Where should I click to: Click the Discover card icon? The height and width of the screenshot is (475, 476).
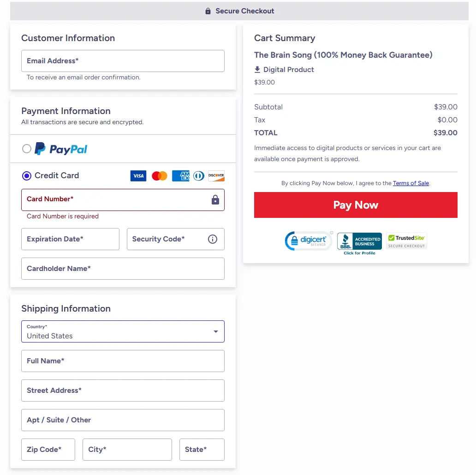(216, 176)
